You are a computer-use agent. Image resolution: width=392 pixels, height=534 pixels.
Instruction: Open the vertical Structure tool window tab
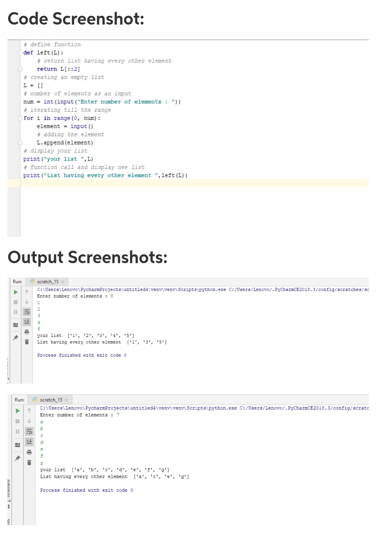[x=9, y=493]
